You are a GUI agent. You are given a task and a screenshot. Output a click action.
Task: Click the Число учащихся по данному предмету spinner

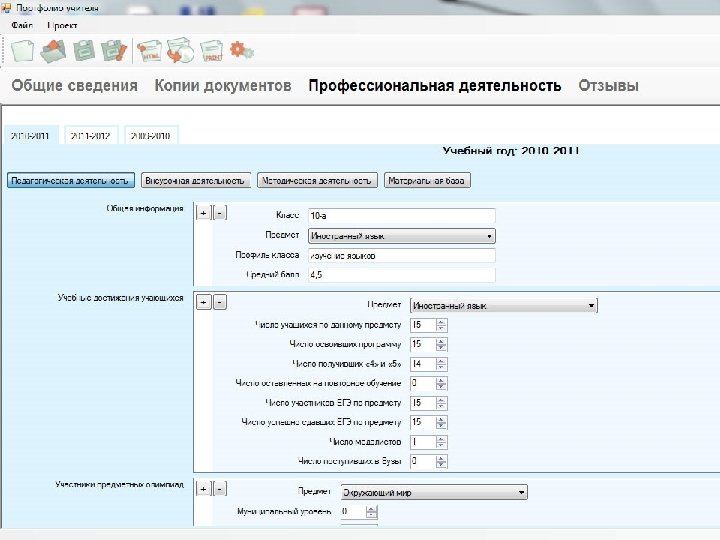pos(428,325)
